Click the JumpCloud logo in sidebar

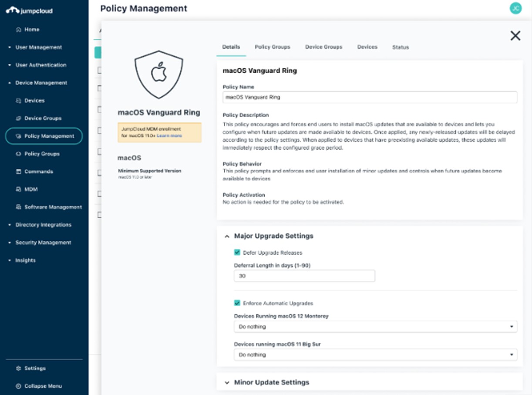click(x=29, y=10)
